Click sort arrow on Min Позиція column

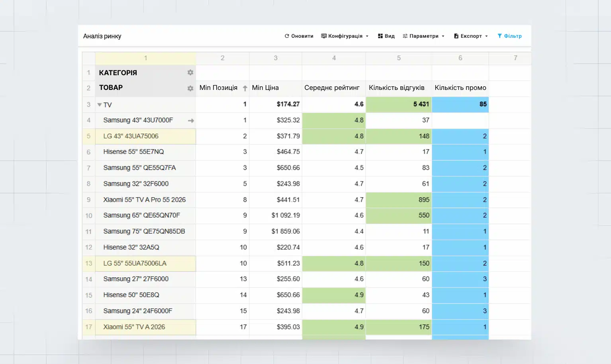click(x=245, y=88)
